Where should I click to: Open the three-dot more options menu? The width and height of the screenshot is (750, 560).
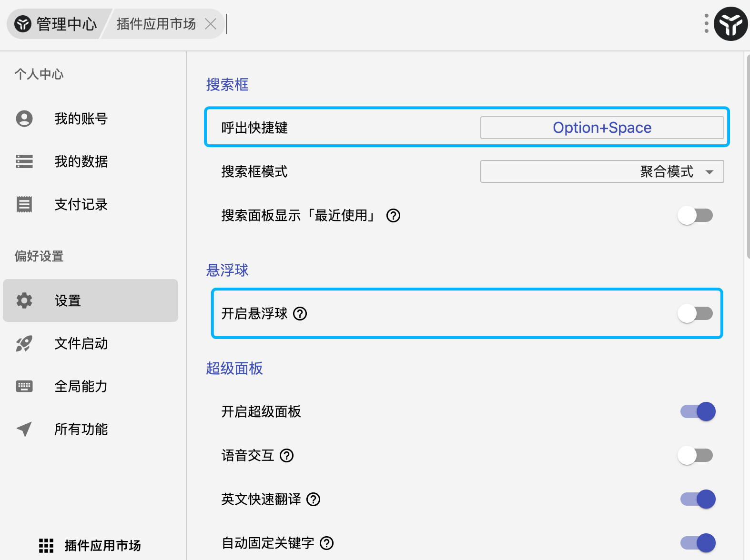pos(706,23)
